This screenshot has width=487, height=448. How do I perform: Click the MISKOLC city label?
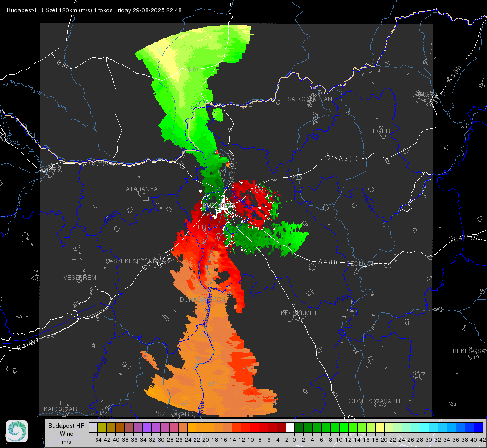(x=432, y=94)
